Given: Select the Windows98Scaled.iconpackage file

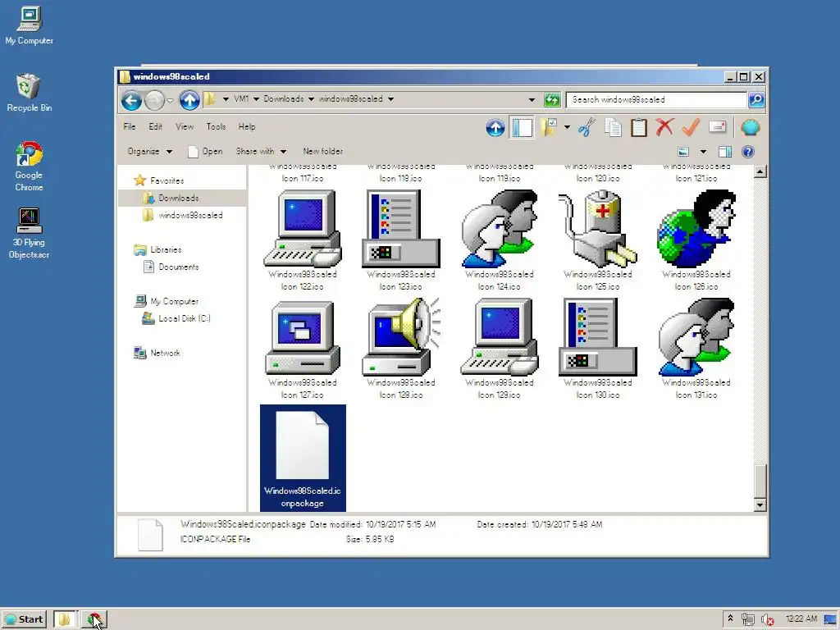Looking at the screenshot, I should (303, 458).
